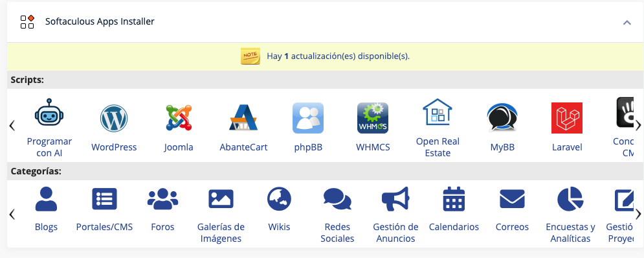The width and height of the screenshot is (644, 258).
Task: Click the Galerías de Imágenes picture icon
Action: [x=221, y=199]
